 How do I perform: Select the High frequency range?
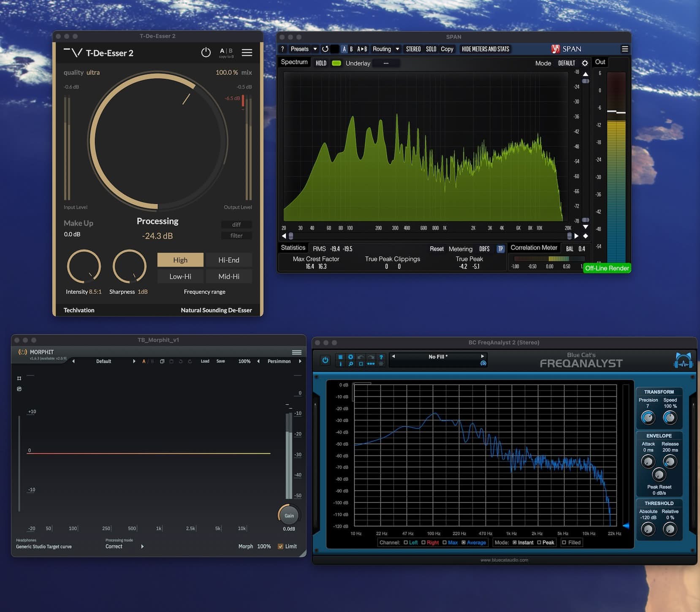click(x=180, y=260)
